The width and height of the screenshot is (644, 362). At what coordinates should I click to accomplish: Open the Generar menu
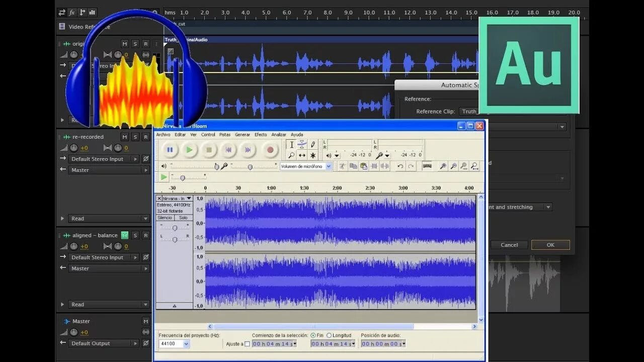[x=243, y=135]
